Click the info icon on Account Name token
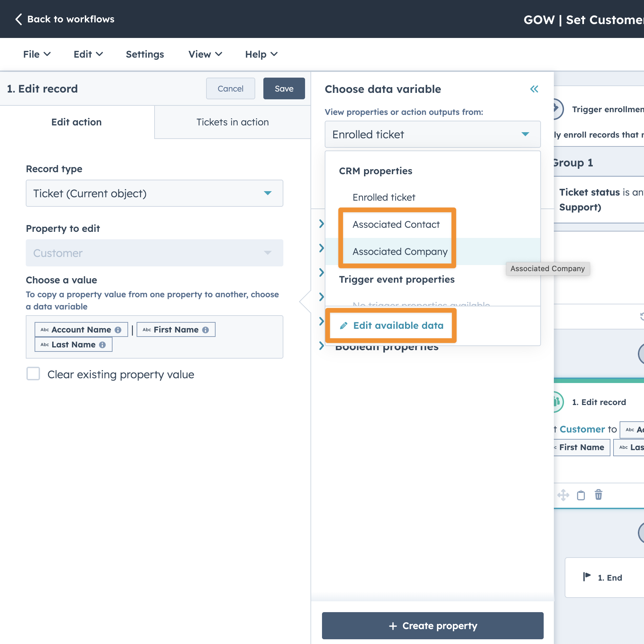 118,330
